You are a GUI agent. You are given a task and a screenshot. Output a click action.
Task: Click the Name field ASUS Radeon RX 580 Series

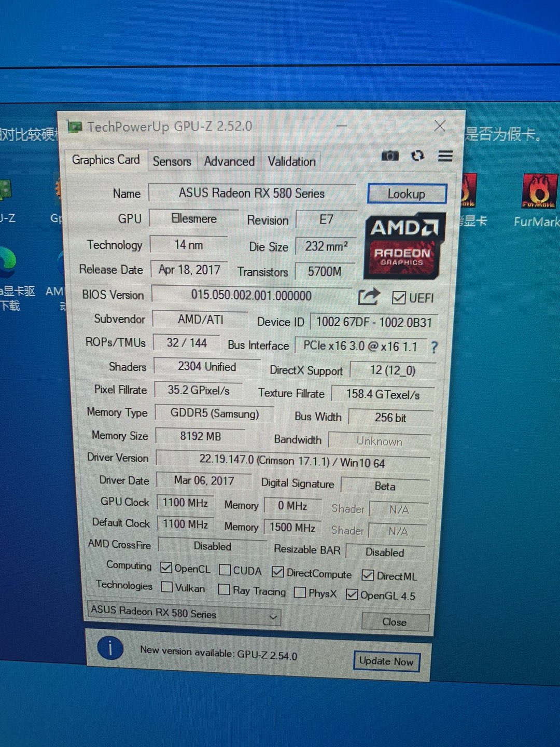pos(252,193)
